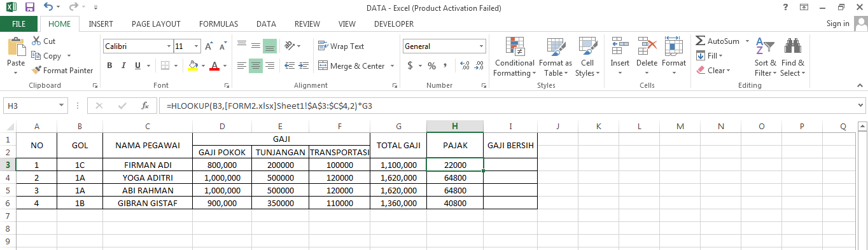
Task: Open the Calibri font name dropdown
Action: [x=169, y=46]
